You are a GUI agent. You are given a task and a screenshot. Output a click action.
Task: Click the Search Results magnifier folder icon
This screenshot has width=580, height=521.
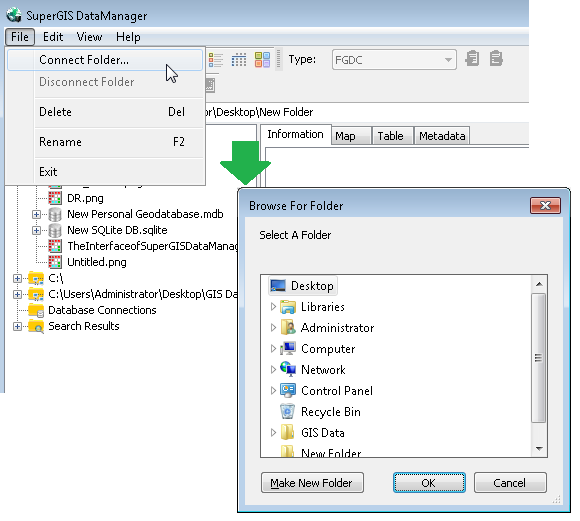[36, 326]
